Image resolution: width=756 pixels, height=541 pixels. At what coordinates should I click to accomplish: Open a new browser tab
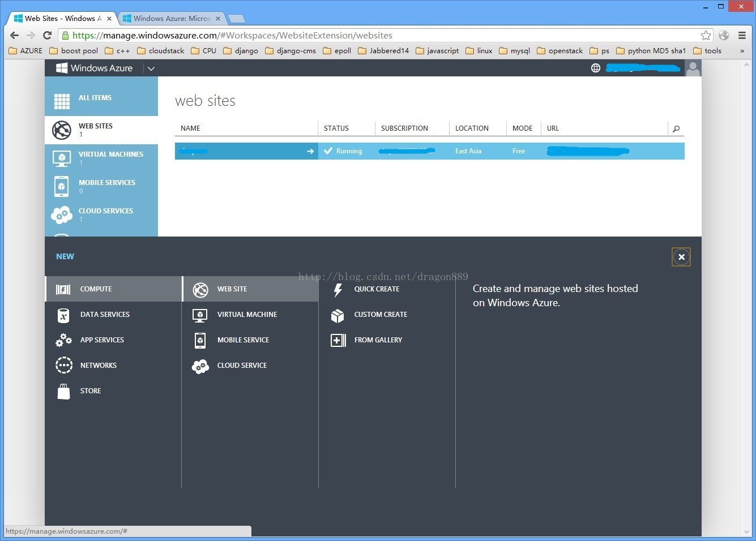(x=236, y=19)
